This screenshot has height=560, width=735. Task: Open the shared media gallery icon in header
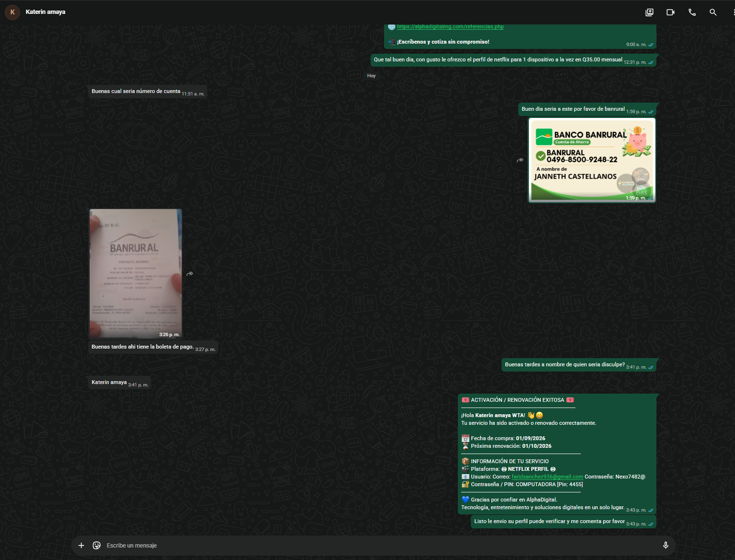point(649,12)
